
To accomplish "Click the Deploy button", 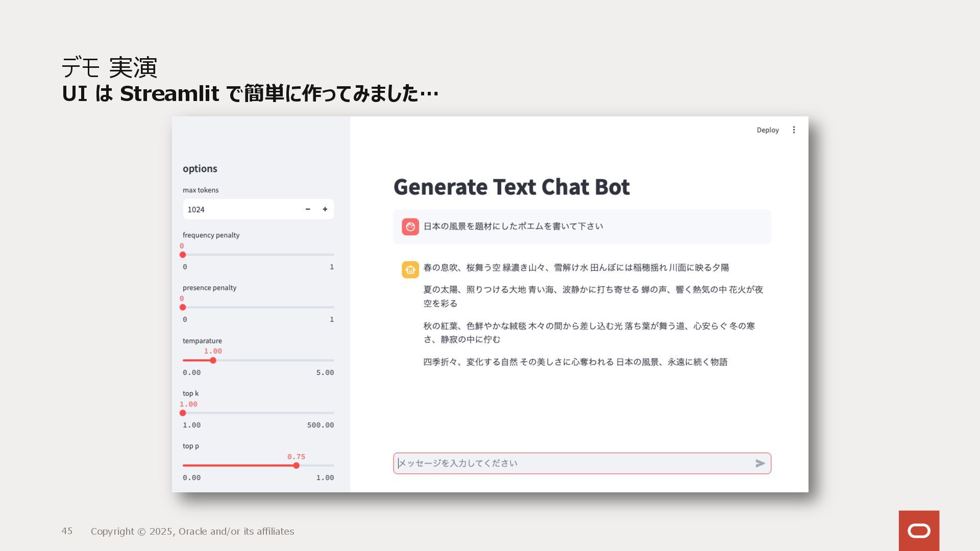I will [x=767, y=130].
